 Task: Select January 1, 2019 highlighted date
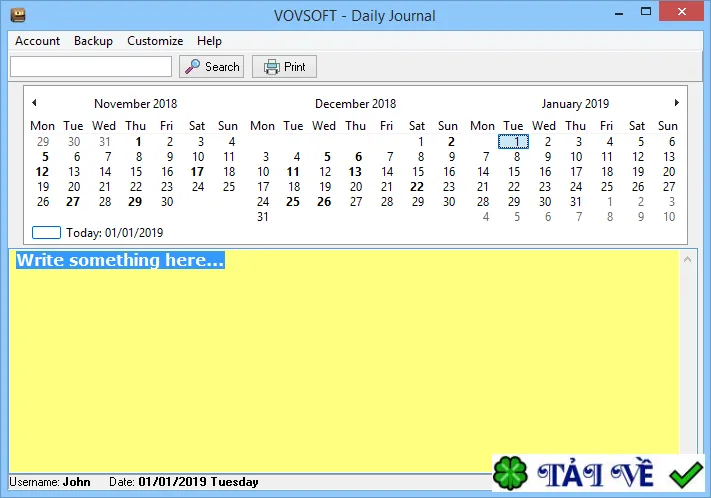(x=513, y=142)
